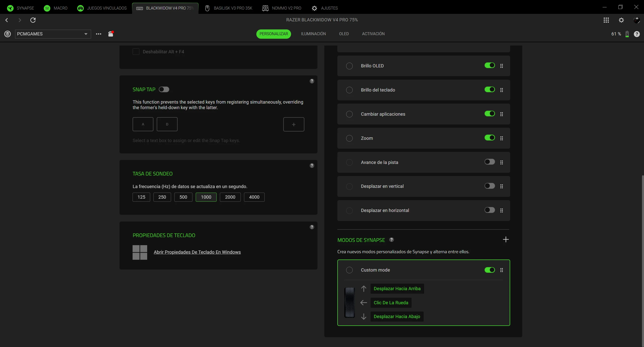The image size is (644, 347).
Task: Set polling rate to 1000 Hz
Action: [x=206, y=197]
